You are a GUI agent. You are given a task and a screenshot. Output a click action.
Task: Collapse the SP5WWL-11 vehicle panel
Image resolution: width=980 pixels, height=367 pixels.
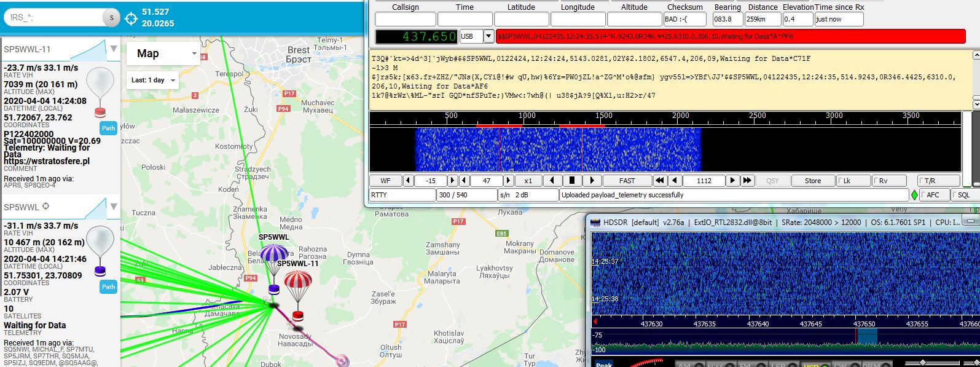pyautogui.click(x=114, y=49)
